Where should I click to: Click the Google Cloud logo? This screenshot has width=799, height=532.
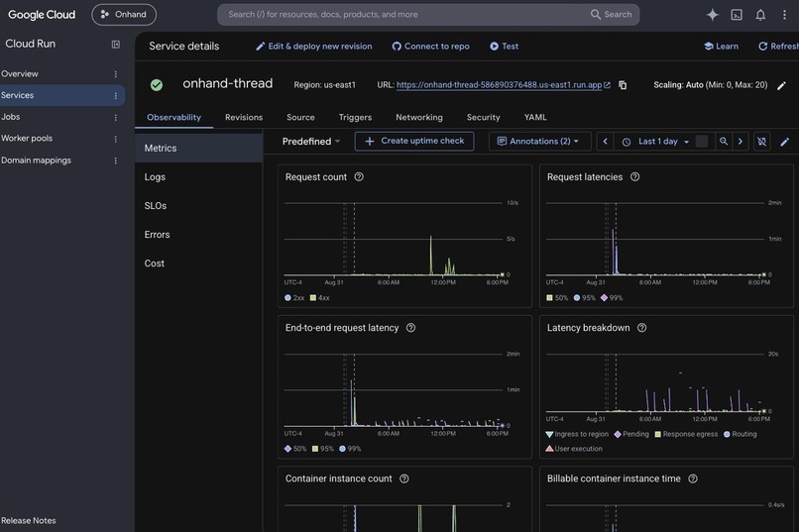click(x=42, y=15)
